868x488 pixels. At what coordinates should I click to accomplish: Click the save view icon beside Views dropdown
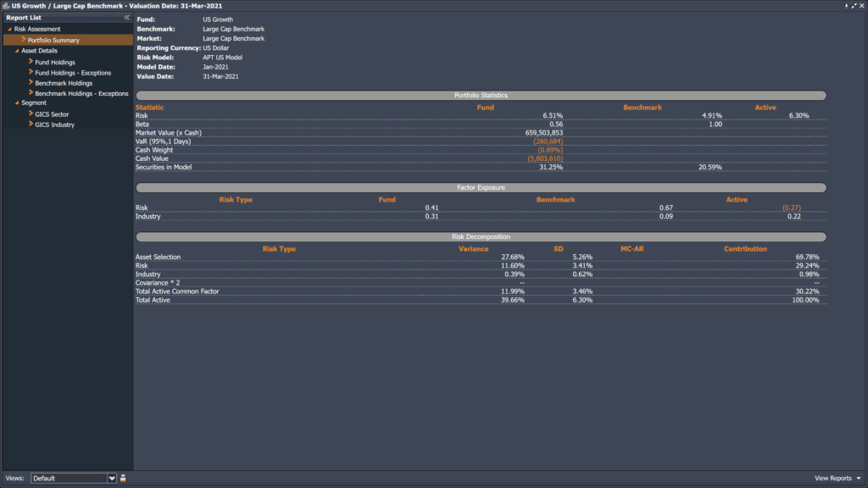coord(123,478)
